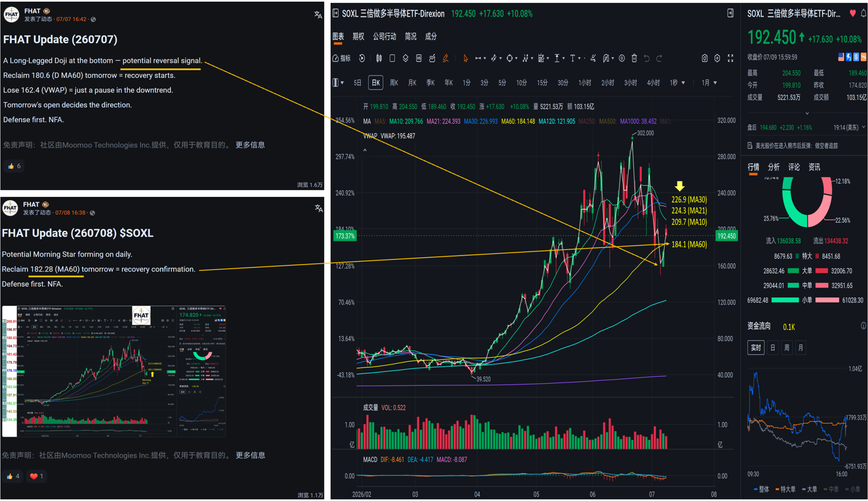The image size is (868, 501).
Task: Switch to 公司行动 tab
Action: tap(385, 37)
